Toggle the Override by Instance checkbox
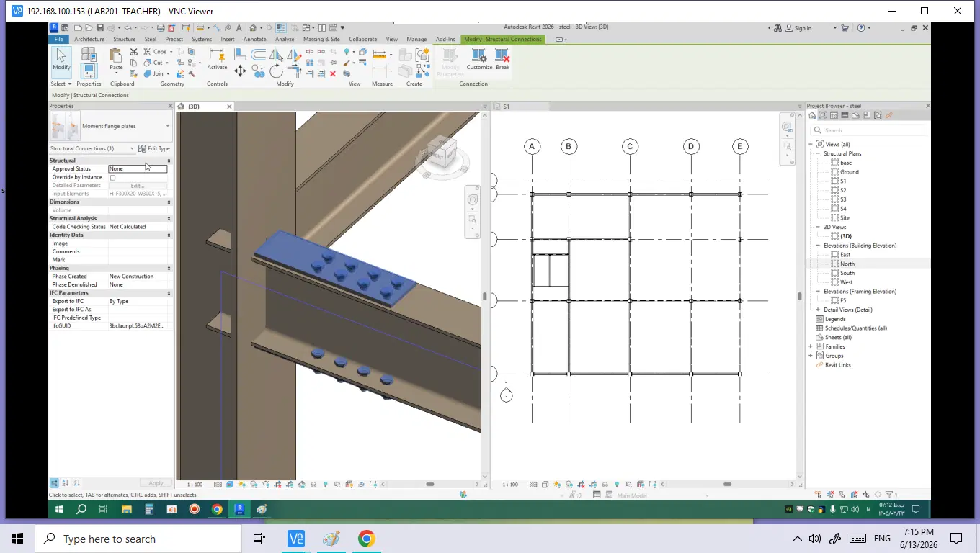Image resolution: width=980 pixels, height=553 pixels. coord(112,177)
